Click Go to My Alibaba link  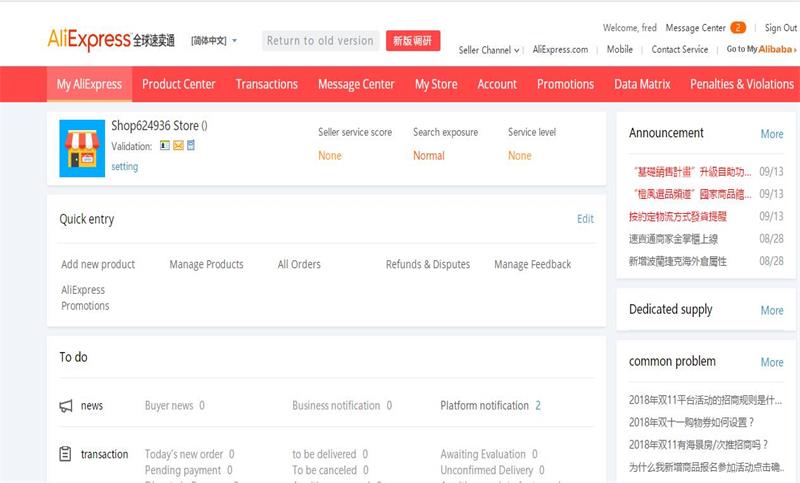pos(761,49)
